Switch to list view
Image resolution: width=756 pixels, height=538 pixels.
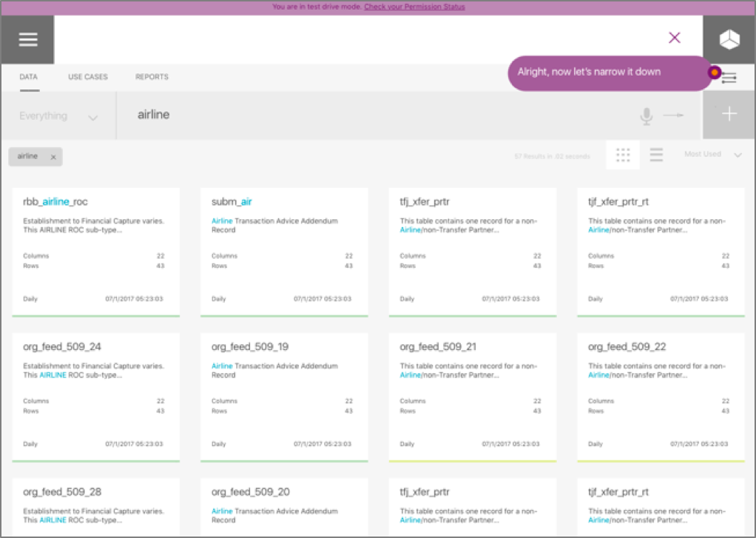656,155
